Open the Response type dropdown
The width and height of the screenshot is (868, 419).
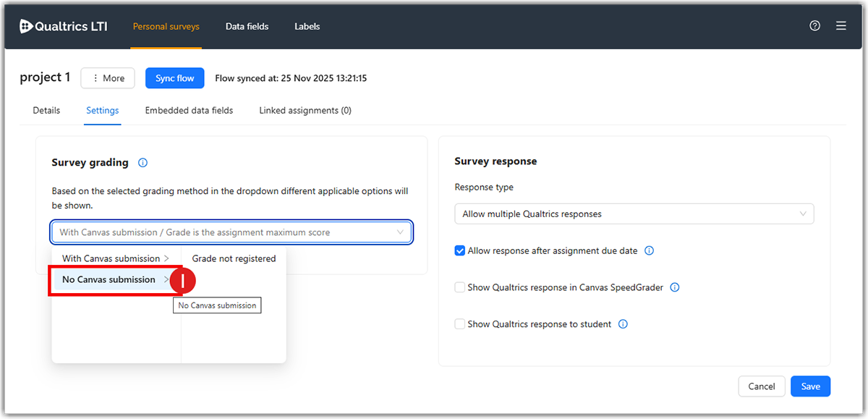[634, 214]
